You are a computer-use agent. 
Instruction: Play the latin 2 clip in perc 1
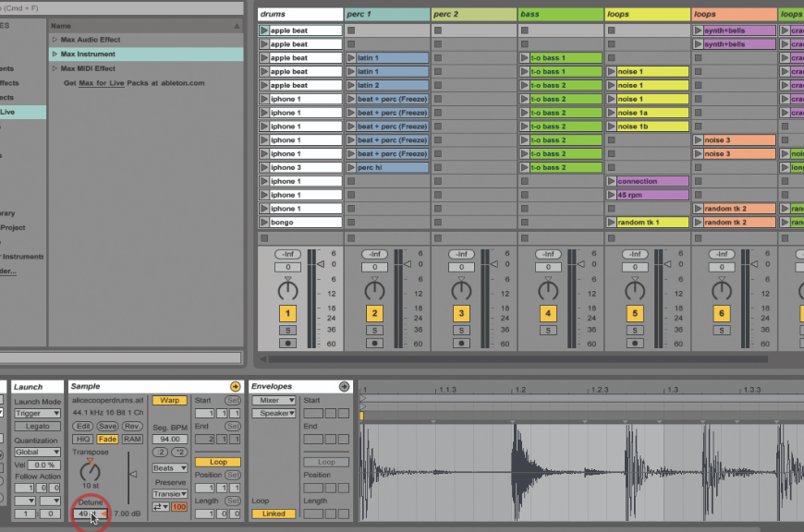tap(351, 85)
